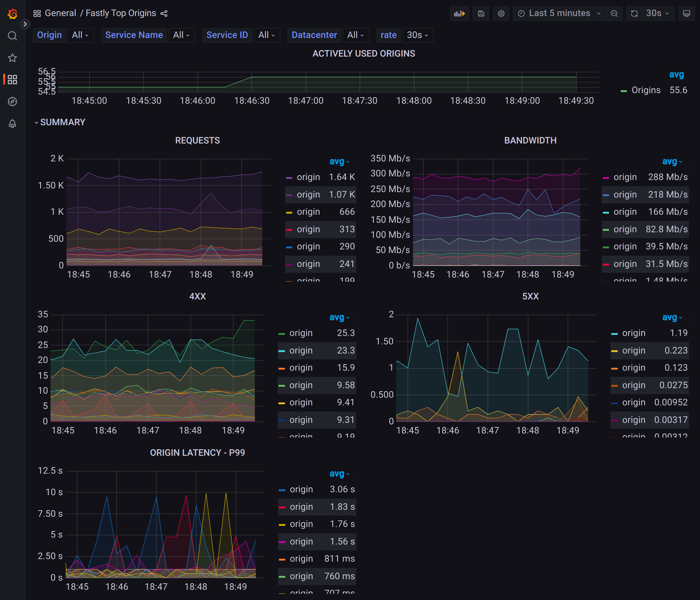Viewport: 700px width, 600px height.
Task: Sort Origin Latency legend by avg
Action: [x=339, y=474]
